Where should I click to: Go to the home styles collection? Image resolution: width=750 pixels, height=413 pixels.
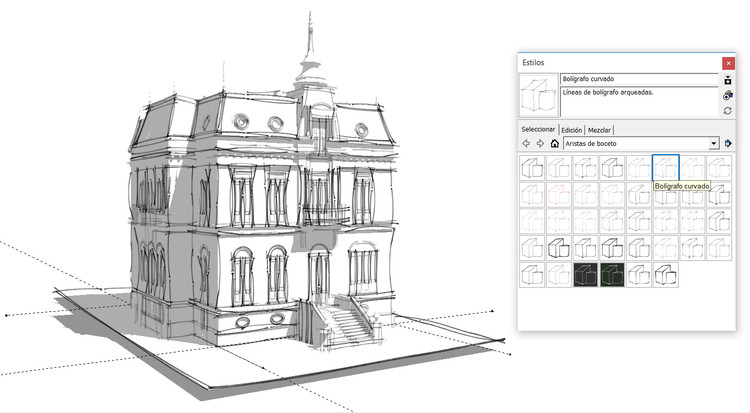click(555, 144)
